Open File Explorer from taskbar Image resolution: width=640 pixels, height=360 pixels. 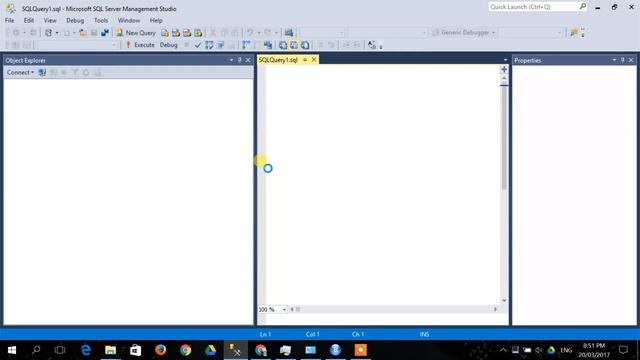coord(111,350)
